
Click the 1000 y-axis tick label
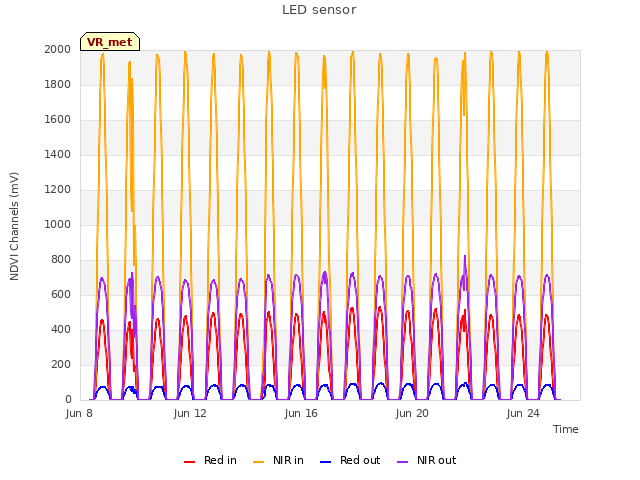click(x=58, y=224)
